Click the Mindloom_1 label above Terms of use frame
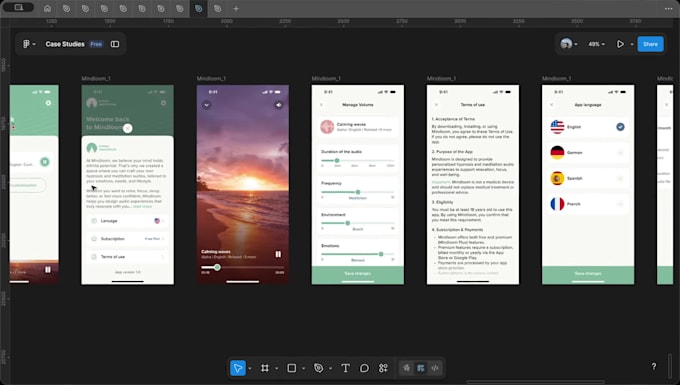Screen dimensions: 680x385 (441, 78)
